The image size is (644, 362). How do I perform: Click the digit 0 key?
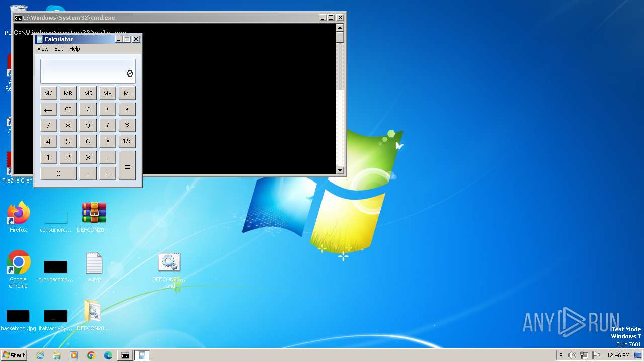pyautogui.click(x=58, y=173)
